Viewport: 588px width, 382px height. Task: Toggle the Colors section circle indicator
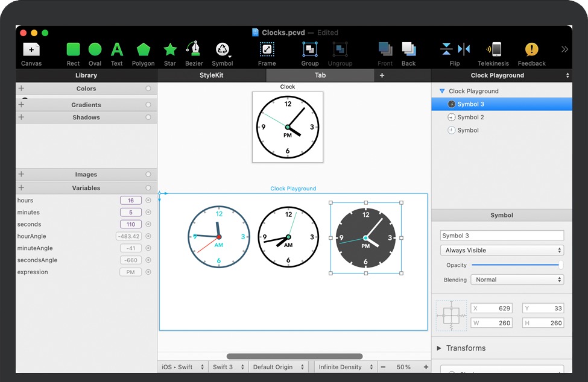pyautogui.click(x=148, y=89)
